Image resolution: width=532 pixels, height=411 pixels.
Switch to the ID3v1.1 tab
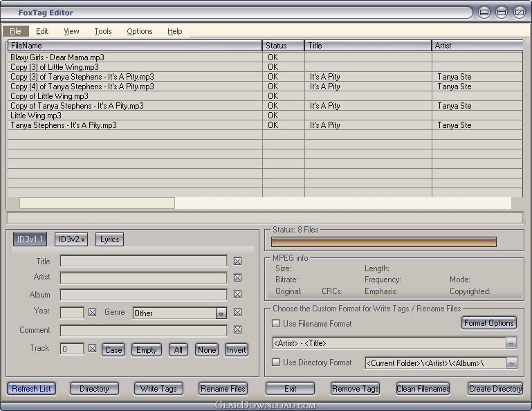[30, 239]
